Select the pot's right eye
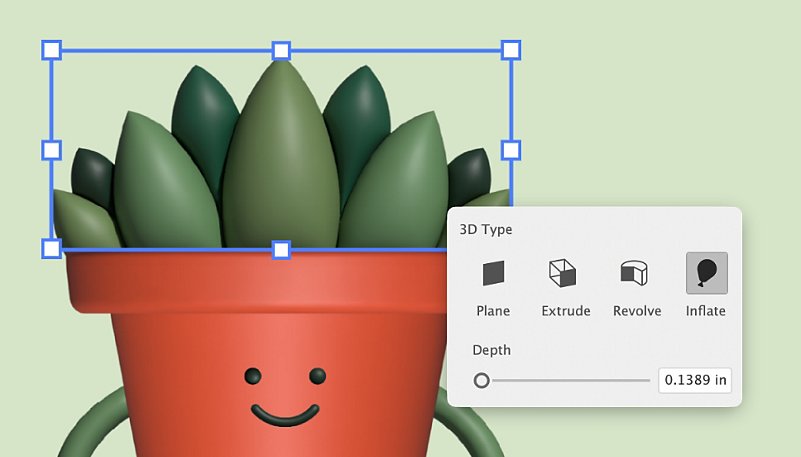 point(318,376)
